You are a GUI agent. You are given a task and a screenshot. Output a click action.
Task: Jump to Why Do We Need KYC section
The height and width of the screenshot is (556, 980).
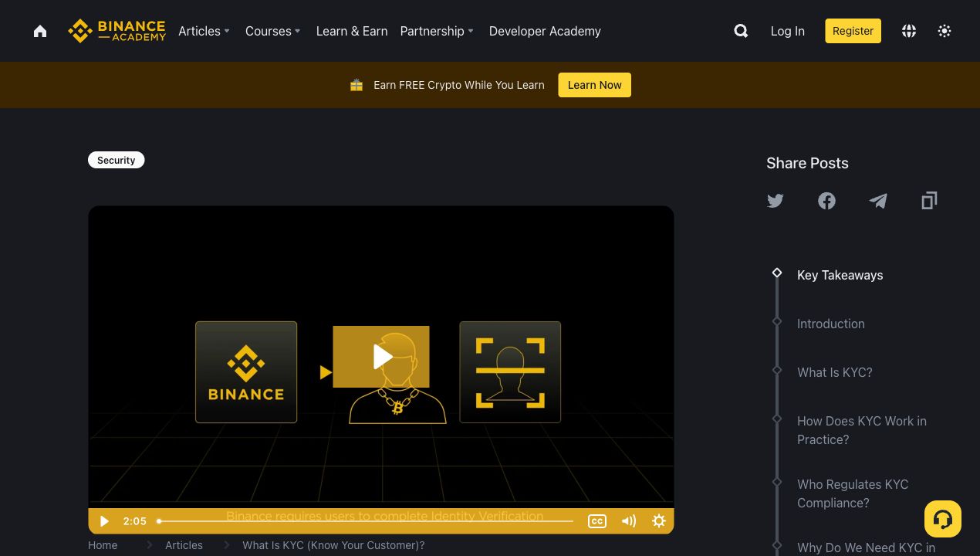866,548
